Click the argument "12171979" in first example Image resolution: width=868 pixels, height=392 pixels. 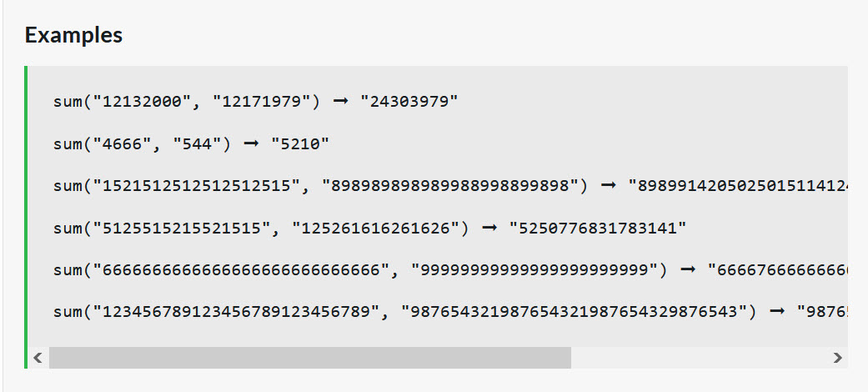pos(263,102)
